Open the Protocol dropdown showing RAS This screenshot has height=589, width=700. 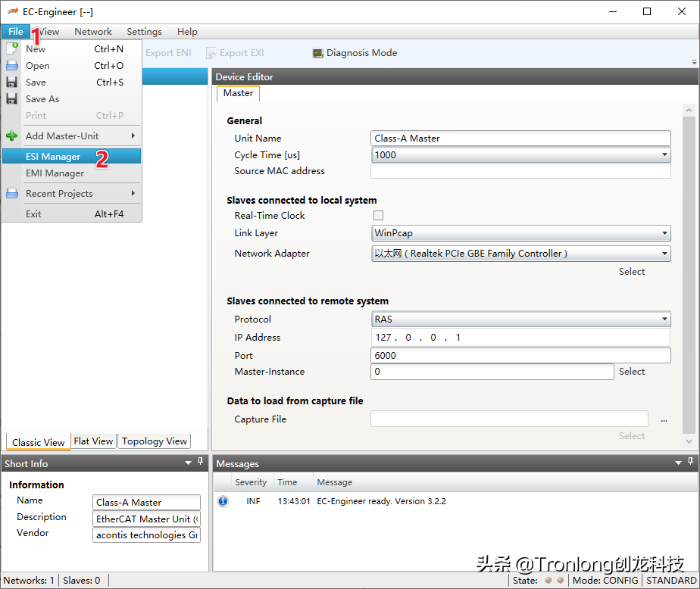(665, 319)
